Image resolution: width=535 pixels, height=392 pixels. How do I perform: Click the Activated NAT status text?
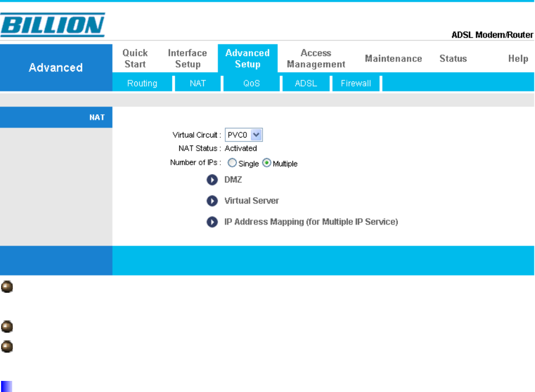click(x=240, y=148)
